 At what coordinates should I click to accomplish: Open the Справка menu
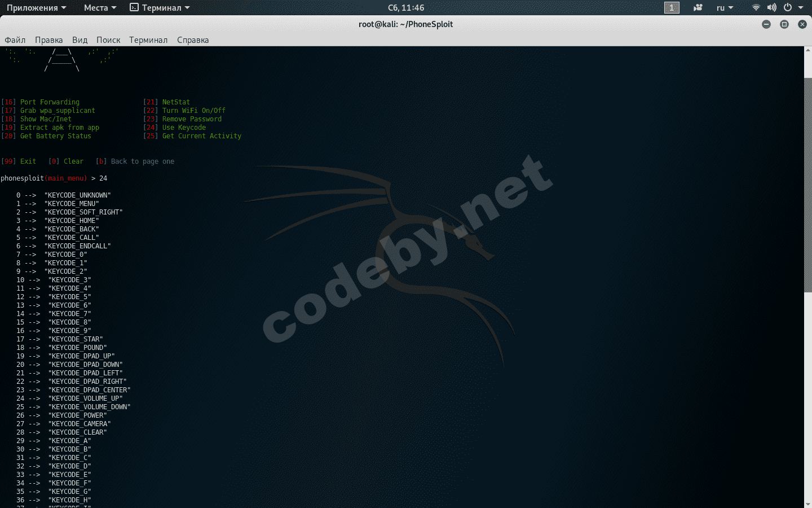[193, 40]
